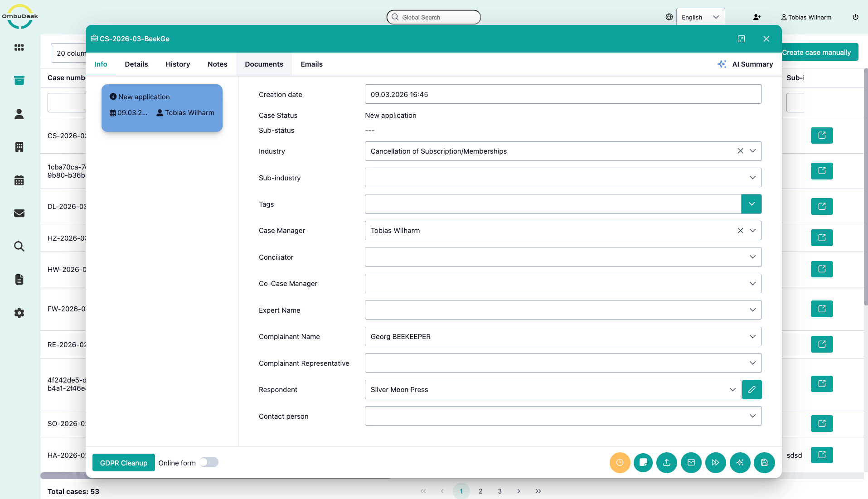The height and width of the screenshot is (499, 868).
Task: Open the English language selector
Action: tap(700, 17)
